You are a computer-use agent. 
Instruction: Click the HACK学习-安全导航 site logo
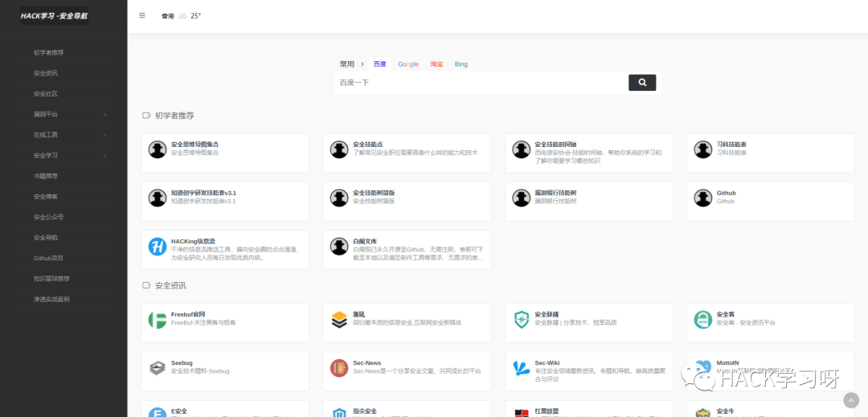(x=54, y=15)
